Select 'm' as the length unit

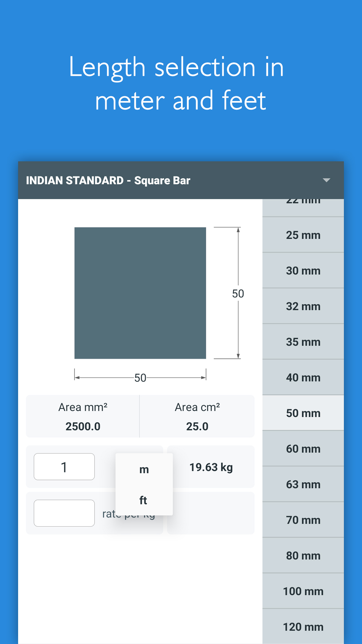pos(144,469)
